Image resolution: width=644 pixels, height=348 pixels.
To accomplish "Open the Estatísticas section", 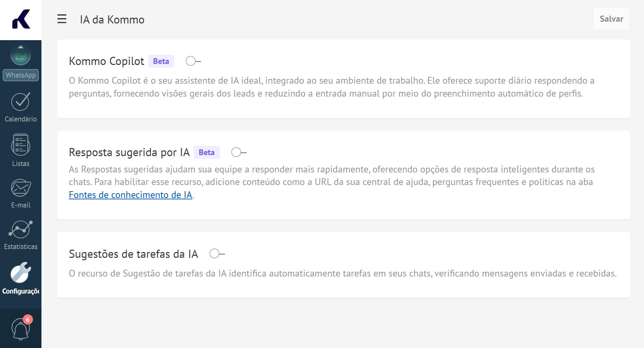I will pos(21,235).
